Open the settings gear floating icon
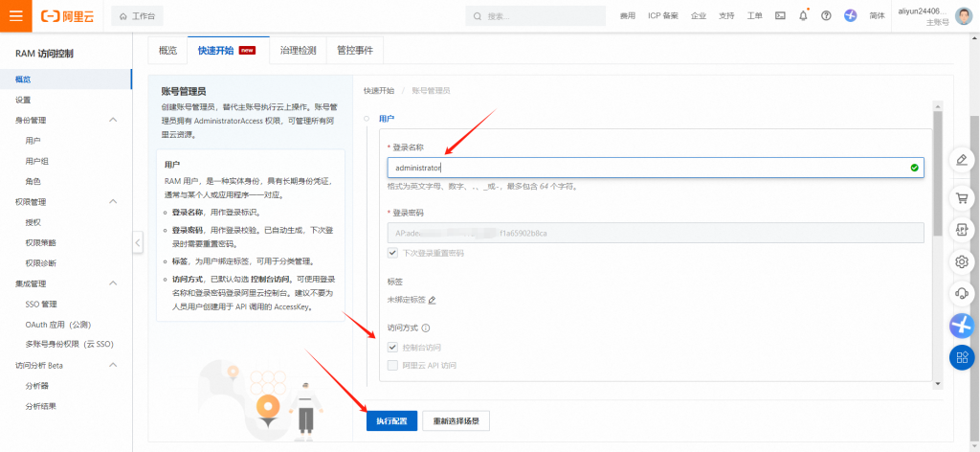This screenshot has width=980, height=452. coord(962,261)
